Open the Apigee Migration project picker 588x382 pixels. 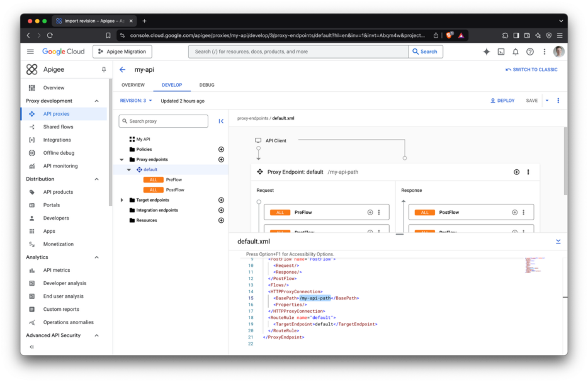[x=122, y=52]
